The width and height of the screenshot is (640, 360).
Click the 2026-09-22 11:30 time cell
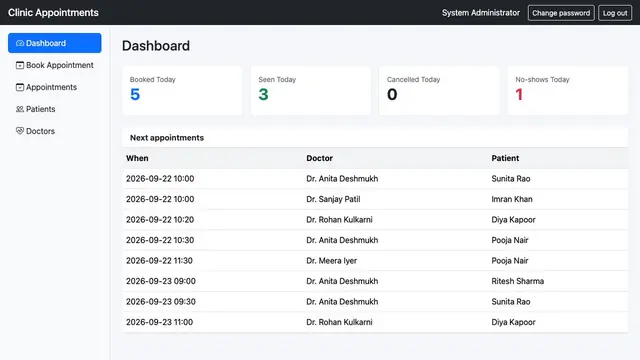[159, 260]
